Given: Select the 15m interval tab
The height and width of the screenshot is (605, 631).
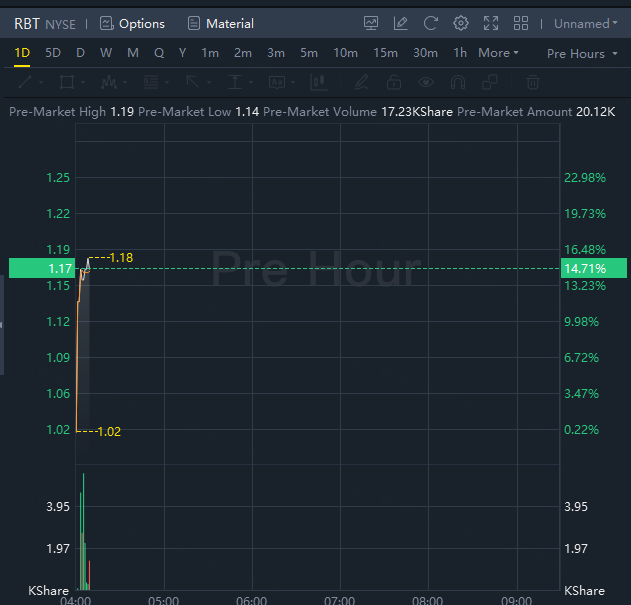Looking at the screenshot, I should [x=385, y=53].
